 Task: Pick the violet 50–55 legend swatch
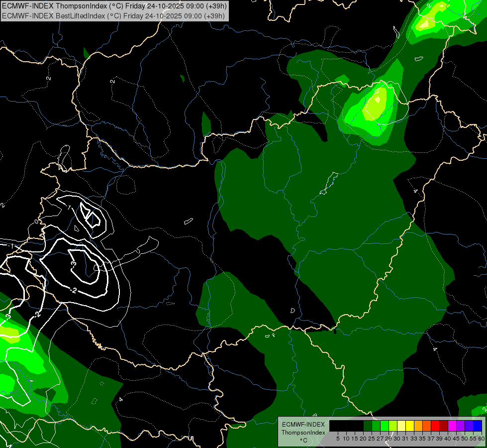point(469,426)
